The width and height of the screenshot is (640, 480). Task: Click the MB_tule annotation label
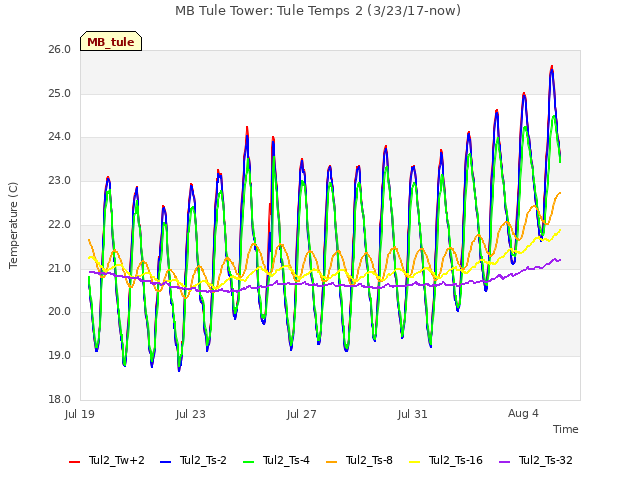coord(111,41)
